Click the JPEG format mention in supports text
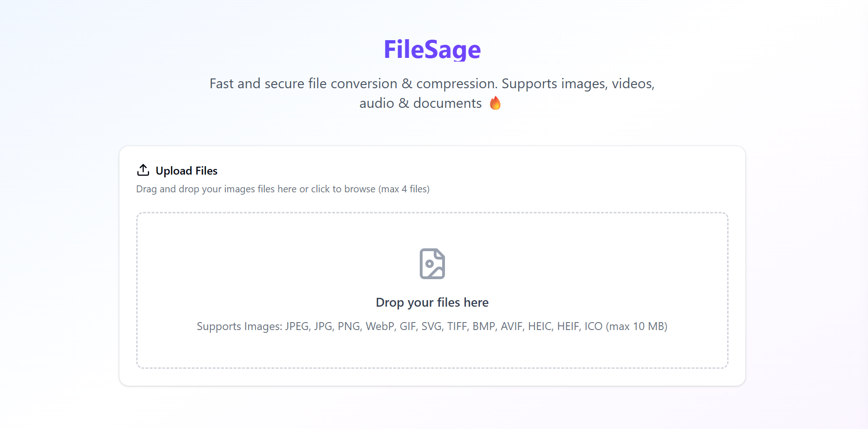Viewport: 868px width, 429px height. (298, 326)
